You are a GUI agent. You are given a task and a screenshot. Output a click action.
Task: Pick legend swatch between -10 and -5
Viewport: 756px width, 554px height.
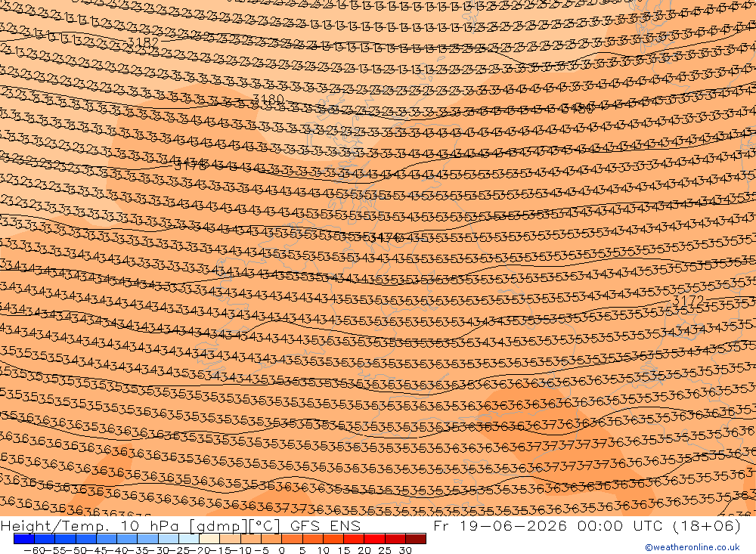[251, 539]
